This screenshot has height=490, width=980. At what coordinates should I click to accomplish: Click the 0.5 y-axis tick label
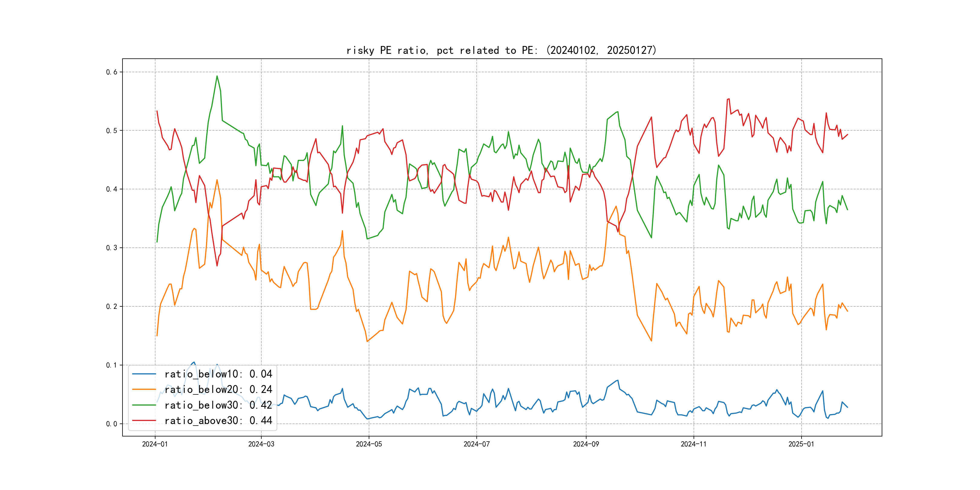pos(112,130)
